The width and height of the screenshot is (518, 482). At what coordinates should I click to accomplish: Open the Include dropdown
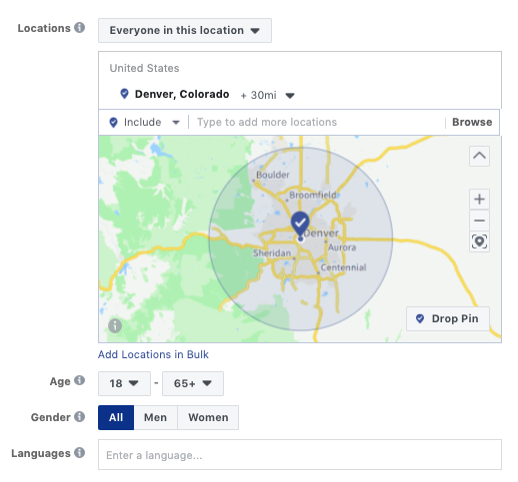tap(144, 122)
